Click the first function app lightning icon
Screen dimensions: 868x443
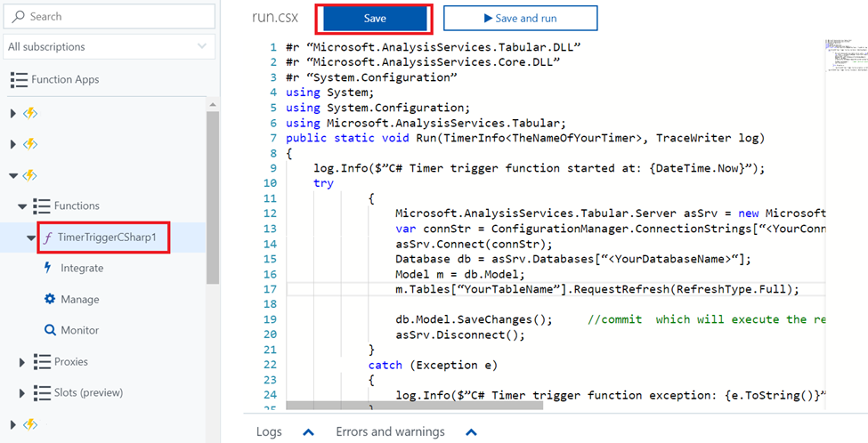pos(30,113)
